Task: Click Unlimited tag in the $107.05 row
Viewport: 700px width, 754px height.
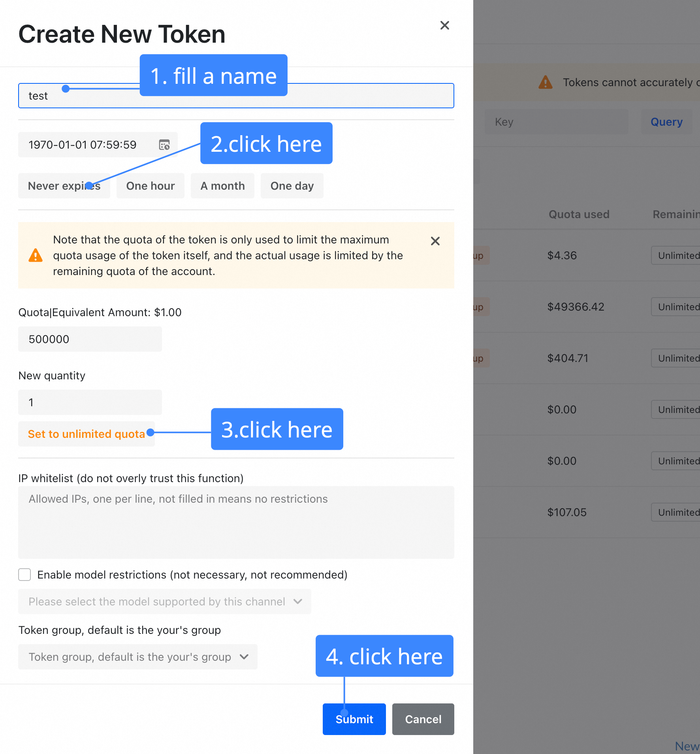Action: click(676, 512)
